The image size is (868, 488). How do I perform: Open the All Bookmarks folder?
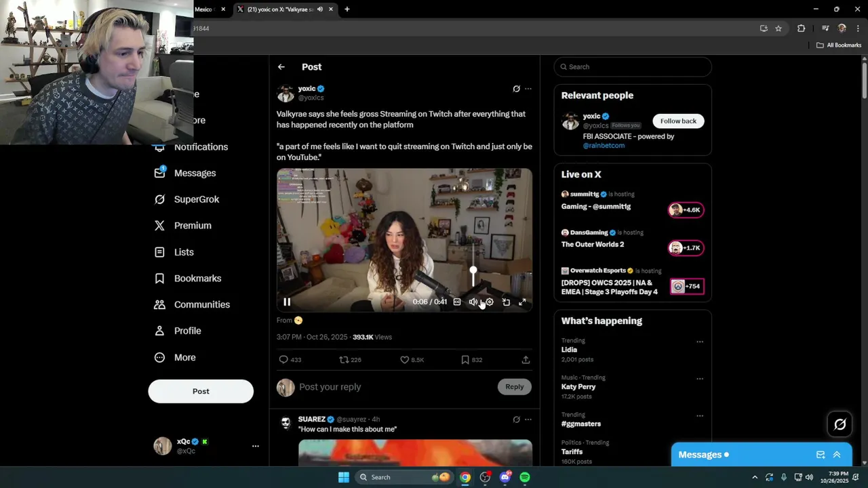[x=839, y=45]
